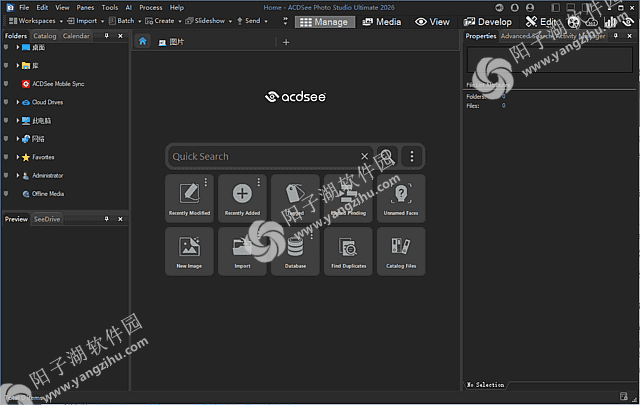Toggle the bottom panel layout icon
Viewport: 640px width, 405px height.
571,7
